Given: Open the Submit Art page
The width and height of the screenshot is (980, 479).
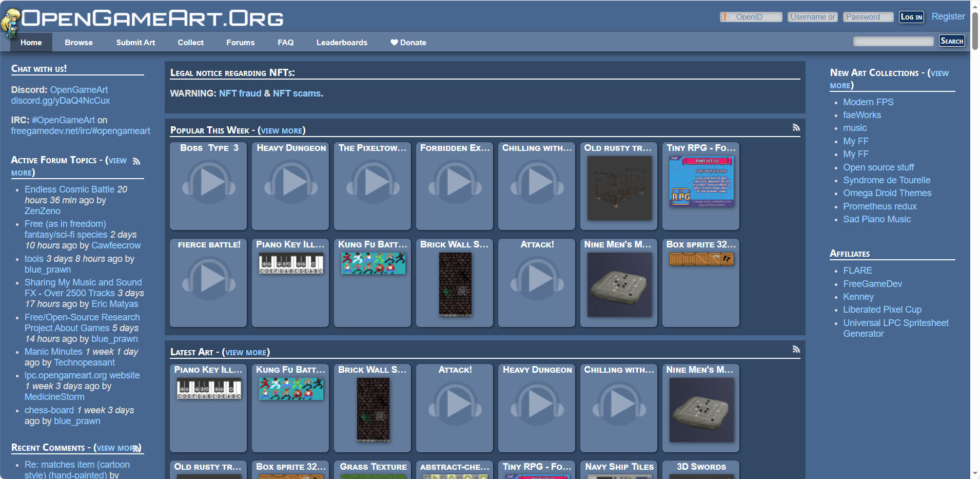Looking at the screenshot, I should pyautogui.click(x=135, y=43).
